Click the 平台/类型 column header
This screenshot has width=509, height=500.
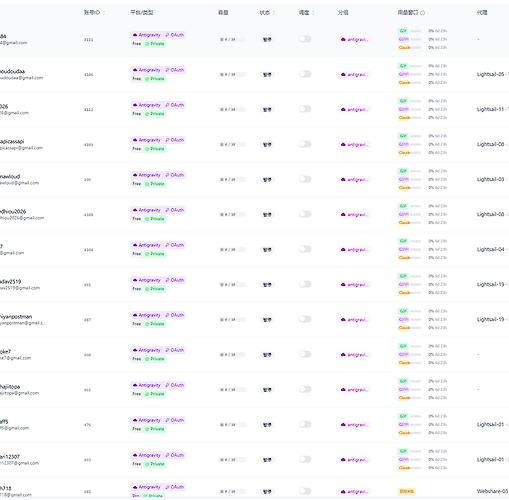142,13
